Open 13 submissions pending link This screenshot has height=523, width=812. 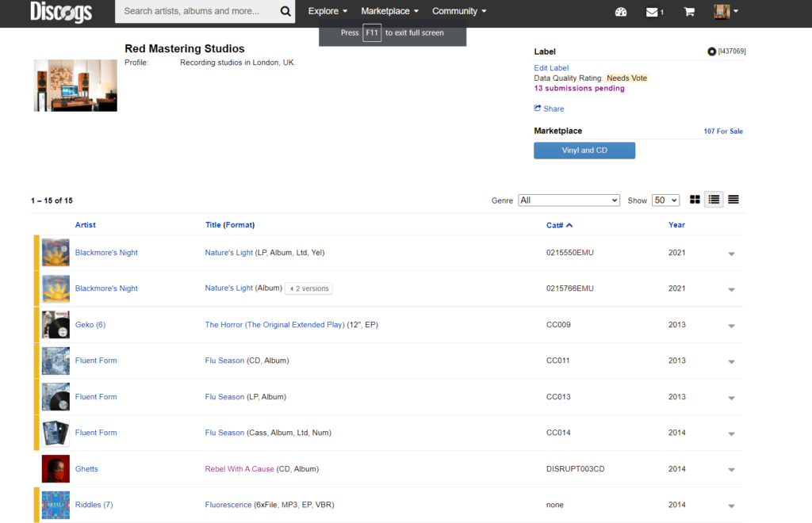[x=579, y=89]
